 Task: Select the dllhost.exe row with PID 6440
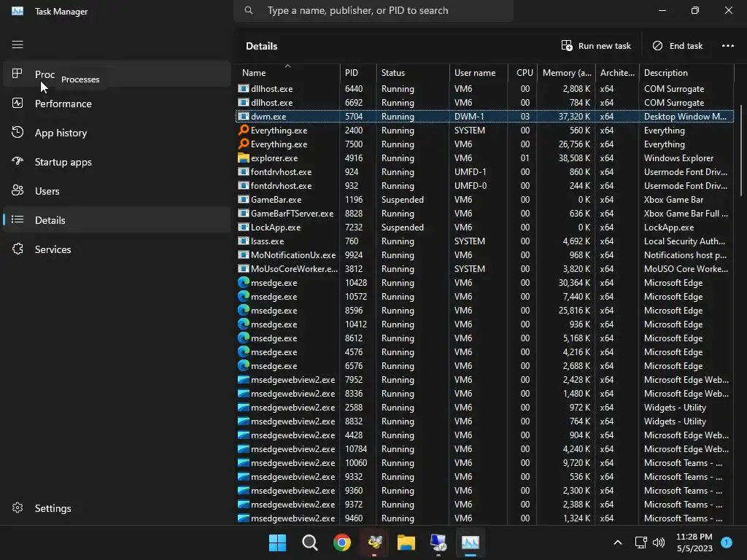[x=484, y=88]
